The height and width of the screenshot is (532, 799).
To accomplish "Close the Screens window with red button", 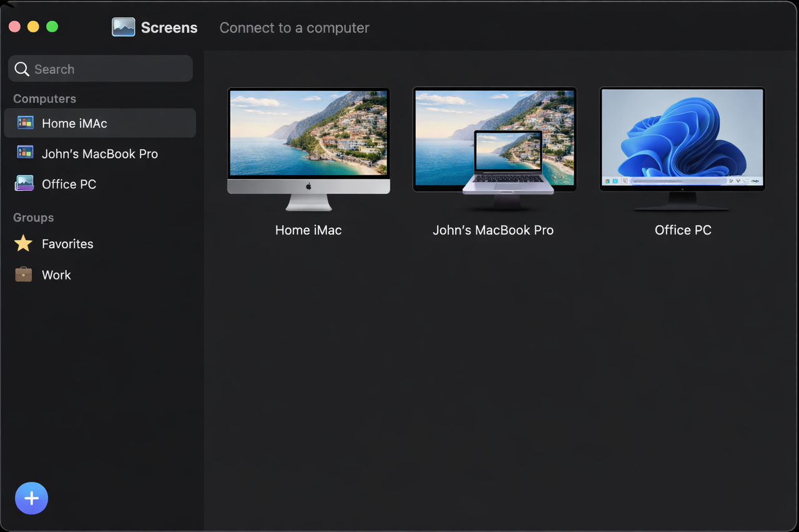I will point(14,27).
